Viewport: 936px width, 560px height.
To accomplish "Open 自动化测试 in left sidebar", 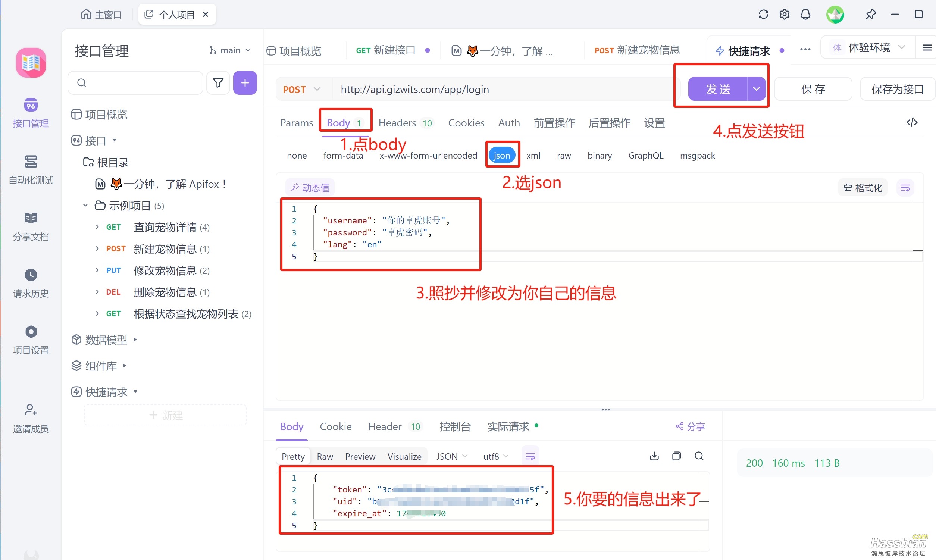I will coord(31,170).
